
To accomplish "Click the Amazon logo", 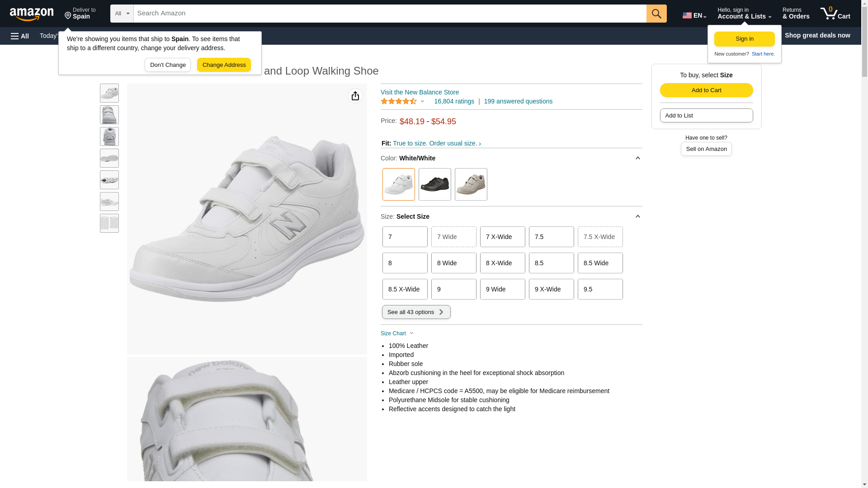I will (x=32, y=14).
